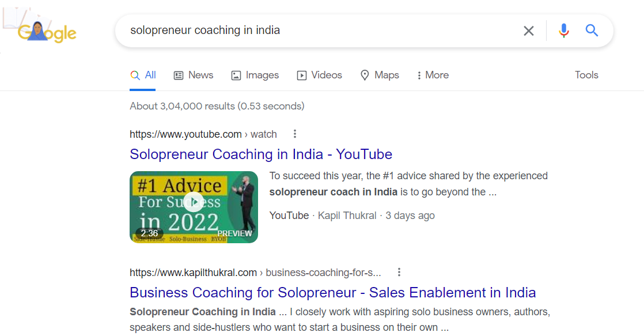The image size is (644, 336).
Task: Click the PREVIEW label on video thumbnail
Action: [x=235, y=233]
